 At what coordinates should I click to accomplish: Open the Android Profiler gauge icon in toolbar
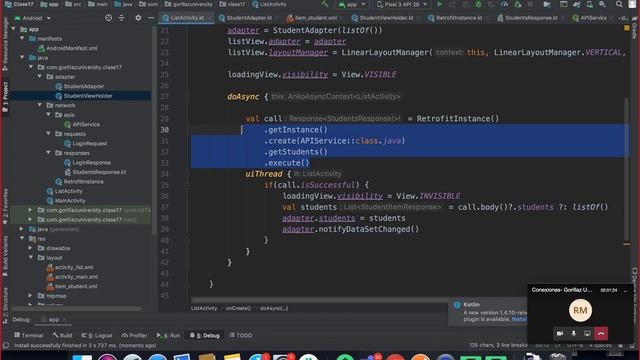tap(504, 4)
